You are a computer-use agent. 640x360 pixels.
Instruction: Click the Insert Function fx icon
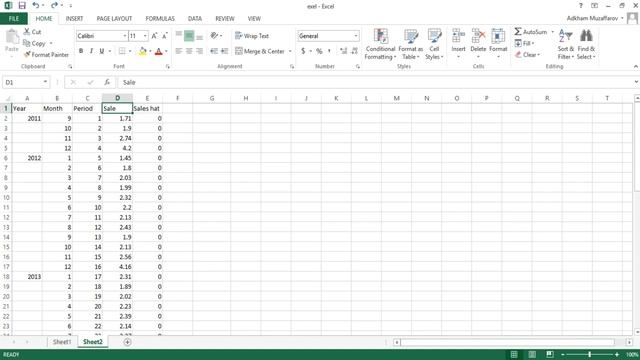(x=107, y=82)
